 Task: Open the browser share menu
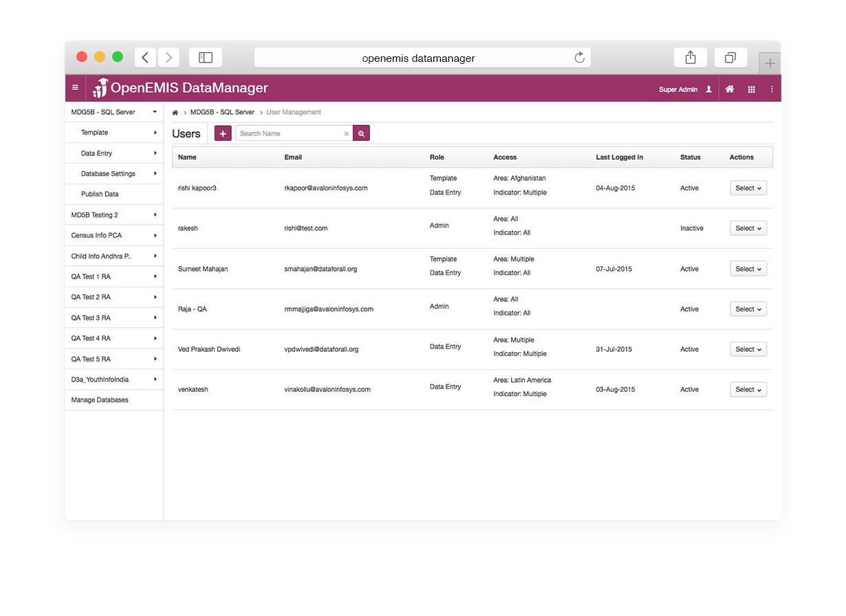click(691, 58)
